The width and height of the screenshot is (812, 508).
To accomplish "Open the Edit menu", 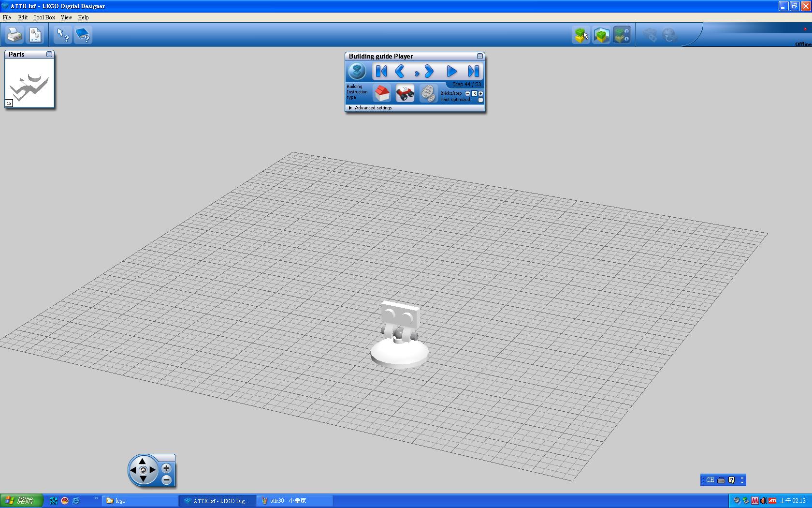I will point(23,17).
